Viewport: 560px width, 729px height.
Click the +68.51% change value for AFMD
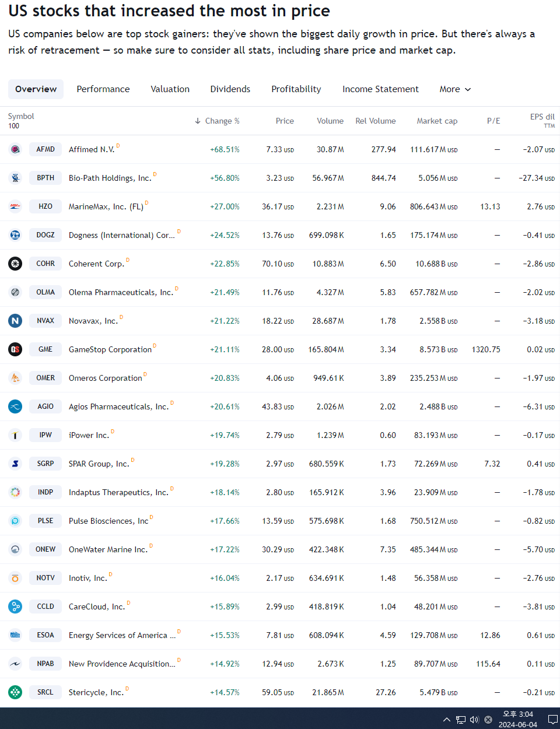[x=225, y=149]
